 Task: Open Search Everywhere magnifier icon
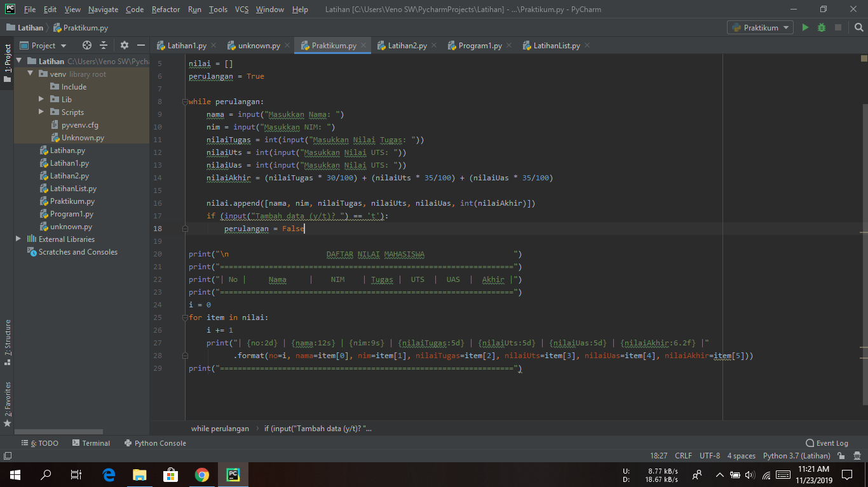(x=858, y=28)
